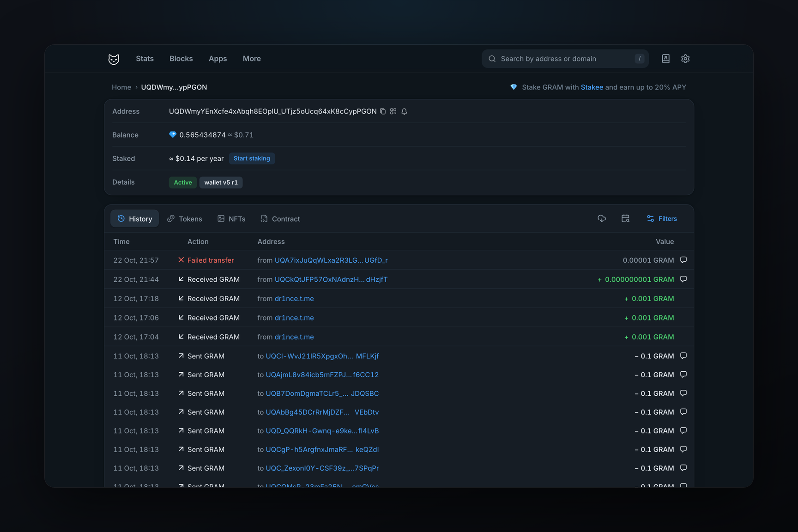Open the Stats menu
This screenshot has width=798, height=532.
pyautogui.click(x=145, y=59)
